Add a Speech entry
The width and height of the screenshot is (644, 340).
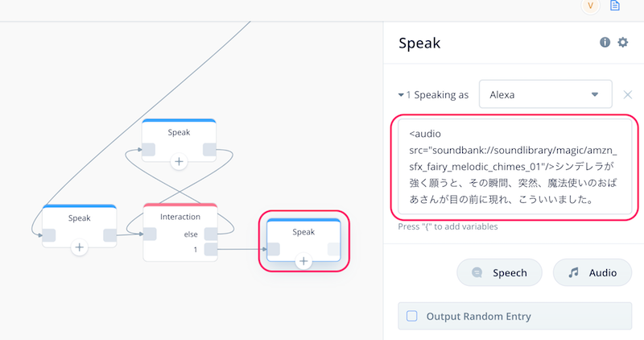click(x=499, y=272)
